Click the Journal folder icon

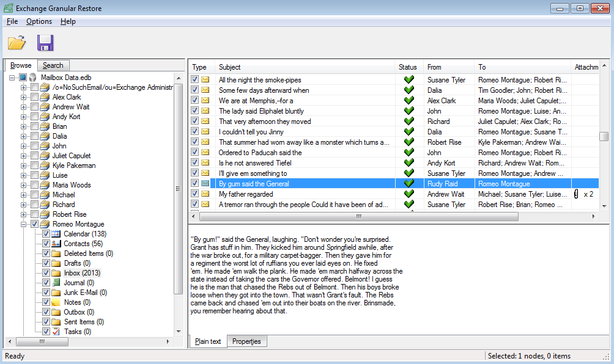[56, 283]
